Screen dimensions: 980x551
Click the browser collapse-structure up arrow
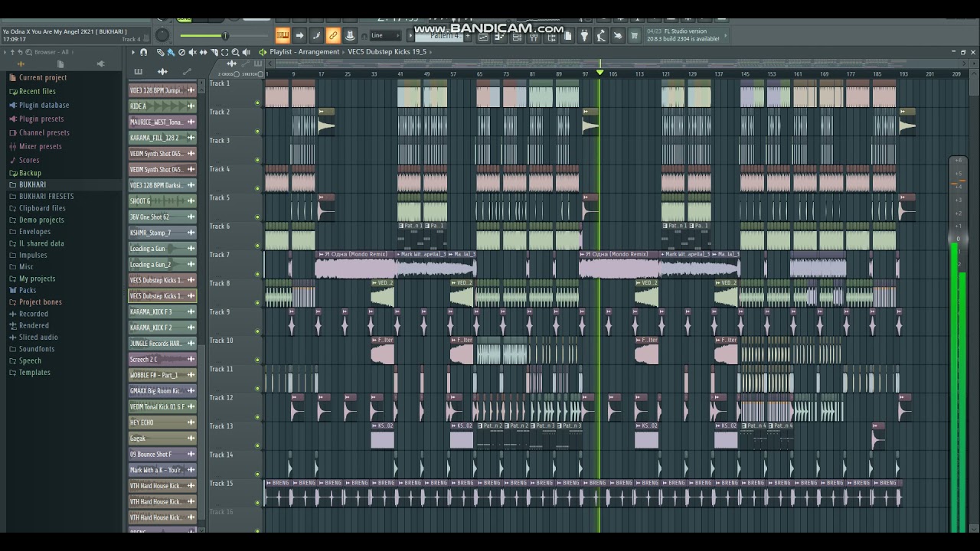tap(12, 52)
